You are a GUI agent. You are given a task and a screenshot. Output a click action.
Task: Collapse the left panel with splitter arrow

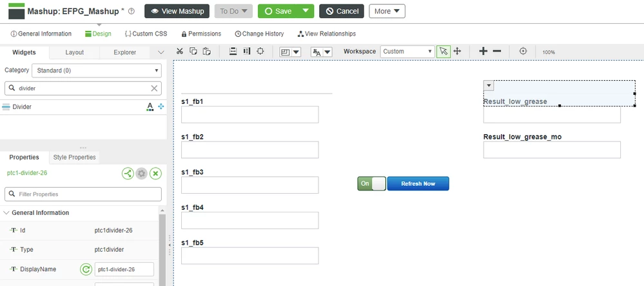click(170, 245)
